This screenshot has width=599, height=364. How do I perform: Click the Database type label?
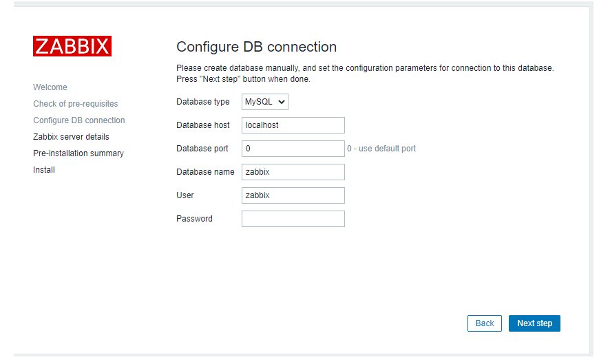pyautogui.click(x=203, y=102)
